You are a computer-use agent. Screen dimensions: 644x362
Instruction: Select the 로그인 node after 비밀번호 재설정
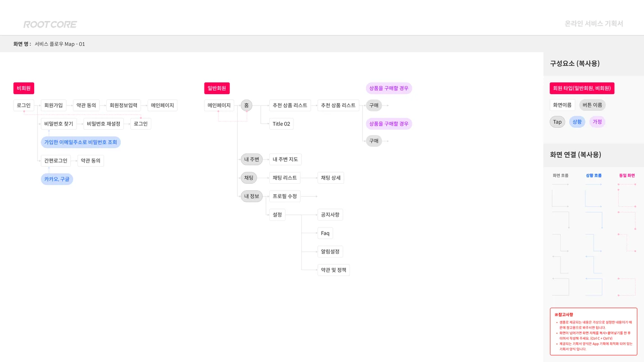(x=141, y=124)
